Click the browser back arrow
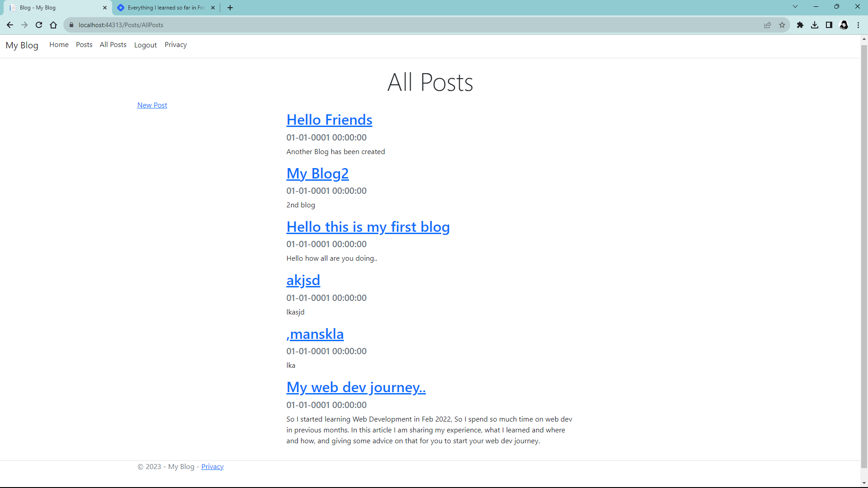This screenshot has width=868, height=488. pyautogui.click(x=10, y=25)
